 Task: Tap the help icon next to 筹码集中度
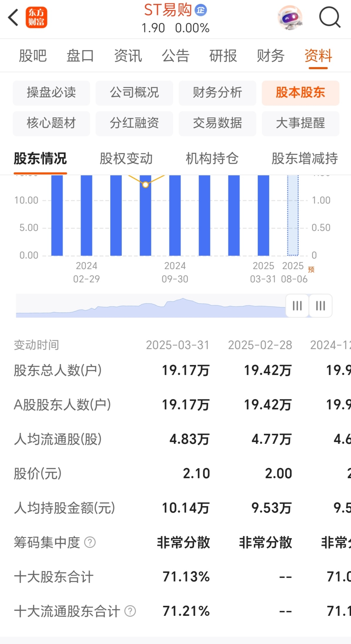(90, 542)
